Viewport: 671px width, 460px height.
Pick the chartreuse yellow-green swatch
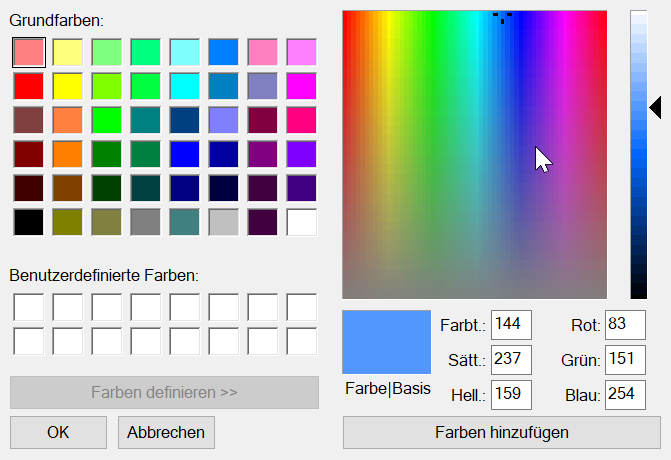[x=107, y=86]
